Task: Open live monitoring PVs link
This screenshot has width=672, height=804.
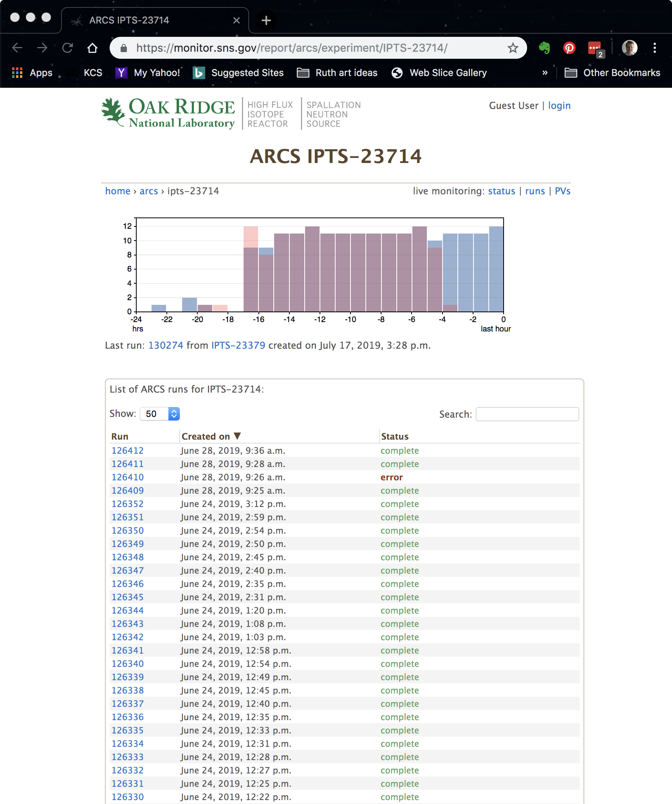Action: [562, 191]
